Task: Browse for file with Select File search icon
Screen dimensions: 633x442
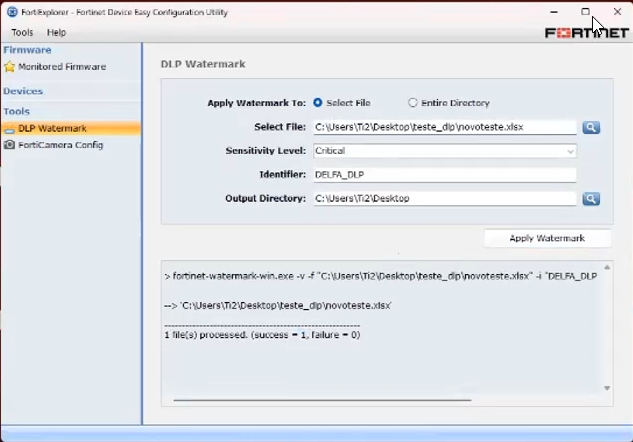Action: pyautogui.click(x=591, y=128)
